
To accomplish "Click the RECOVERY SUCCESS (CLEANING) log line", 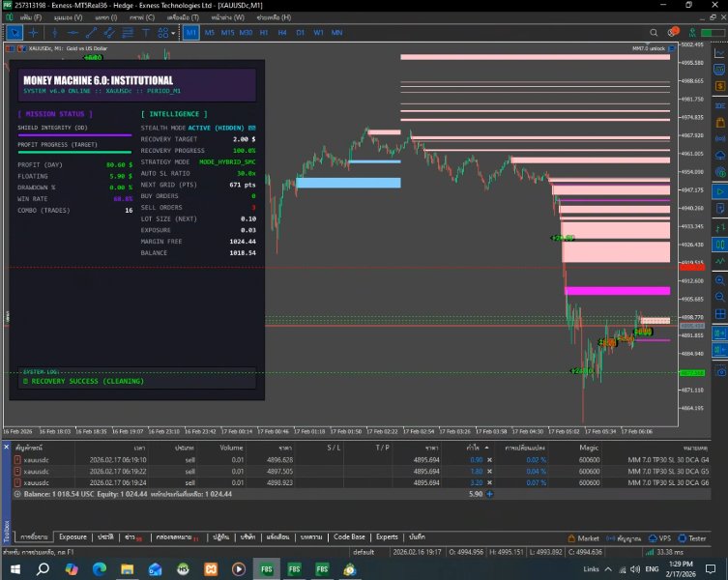I will click(83, 381).
